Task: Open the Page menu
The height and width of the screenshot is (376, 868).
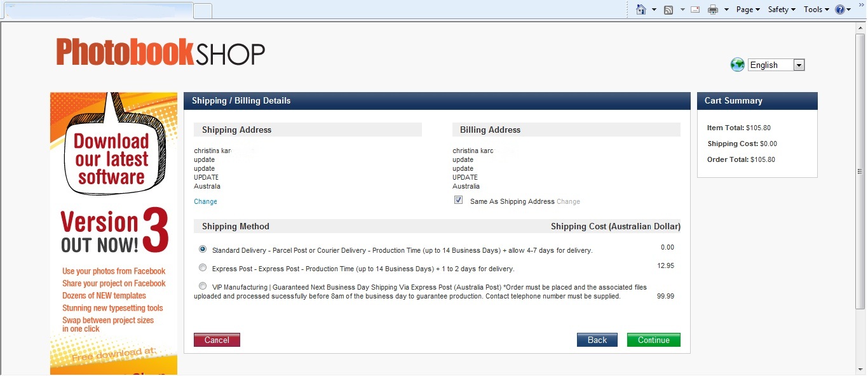Action: 748,10
